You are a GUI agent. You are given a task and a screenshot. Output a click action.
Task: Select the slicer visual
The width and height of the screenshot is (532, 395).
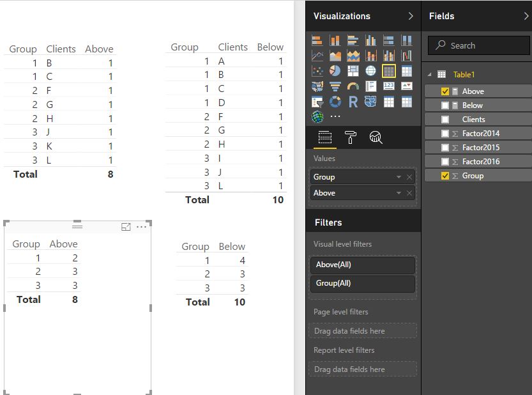click(317, 102)
